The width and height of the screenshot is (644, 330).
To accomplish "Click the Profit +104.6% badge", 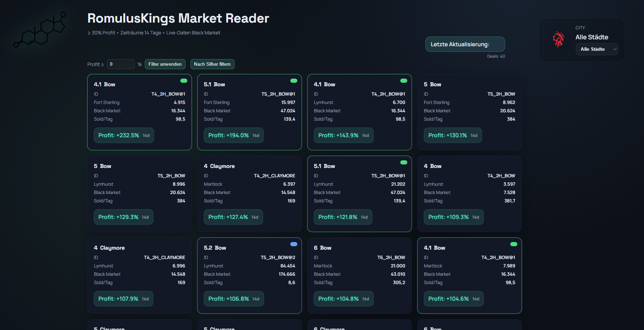I will click(x=453, y=298).
